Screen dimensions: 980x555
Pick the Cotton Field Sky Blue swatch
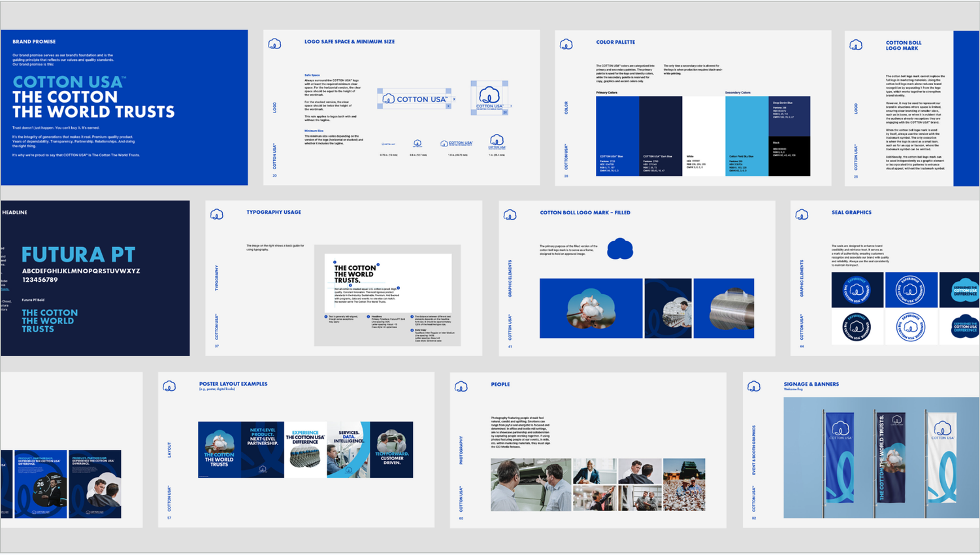pos(747,136)
